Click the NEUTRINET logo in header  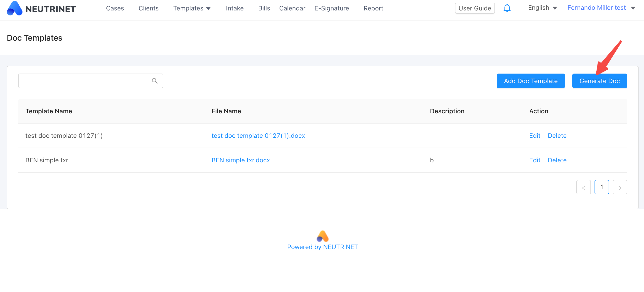tap(41, 8)
